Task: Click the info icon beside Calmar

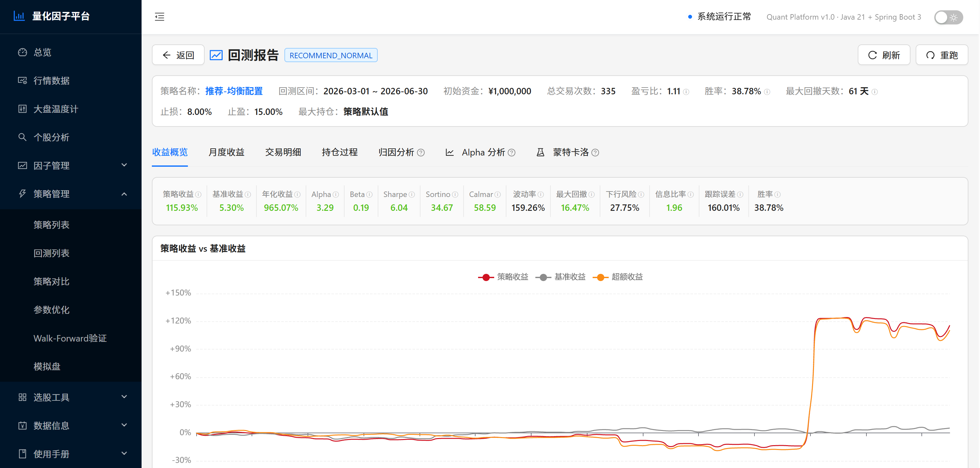Action: 498,194
